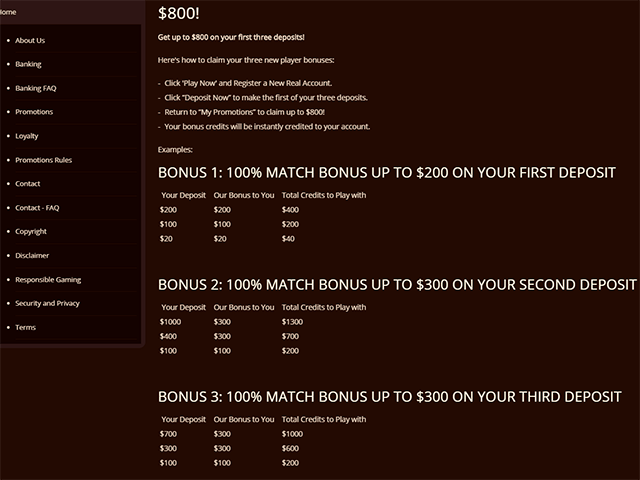640x480 pixels.
Task: Click the $1300 total credits cell
Action: coord(292,322)
